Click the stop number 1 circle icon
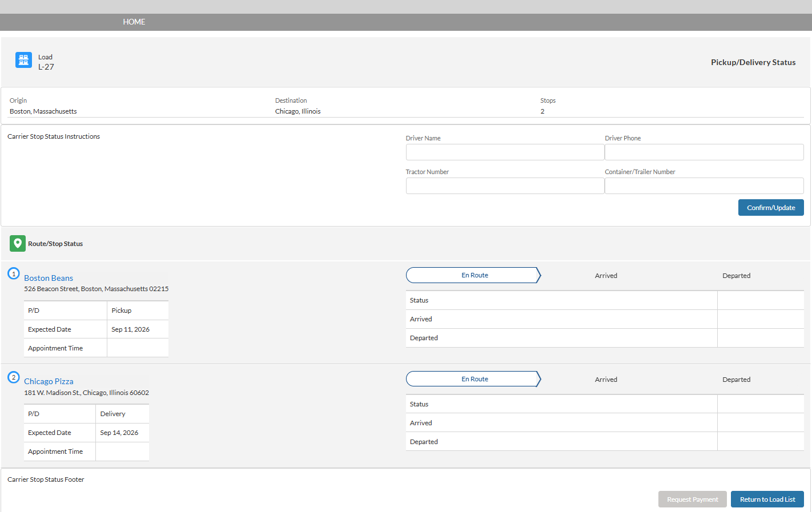Image resolution: width=812 pixels, height=512 pixels. coord(14,273)
